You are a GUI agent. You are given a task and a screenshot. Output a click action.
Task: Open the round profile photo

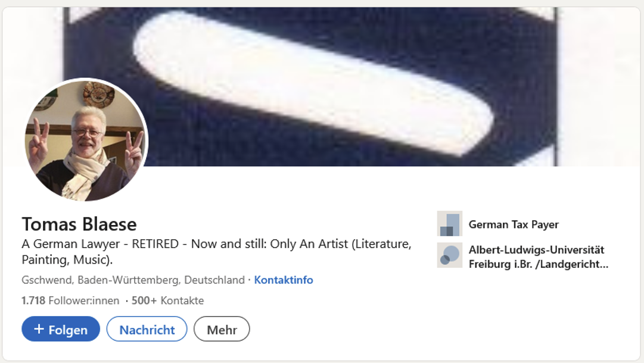[x=86, y=140]
